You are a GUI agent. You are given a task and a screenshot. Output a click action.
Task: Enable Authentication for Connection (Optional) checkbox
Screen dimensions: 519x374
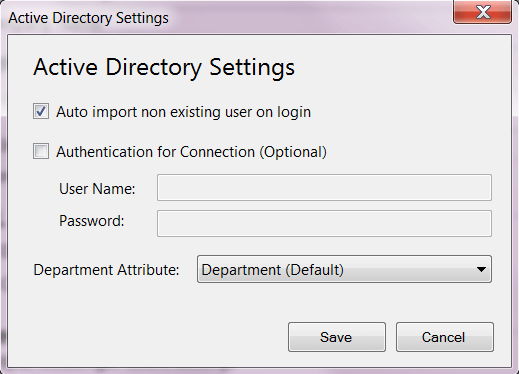coord(41,151)
